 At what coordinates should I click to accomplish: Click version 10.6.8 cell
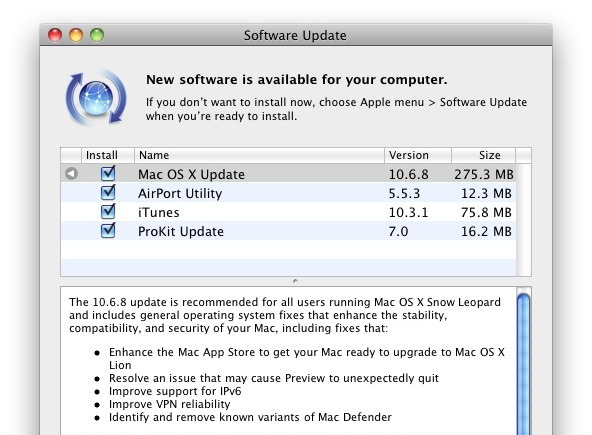409,174
